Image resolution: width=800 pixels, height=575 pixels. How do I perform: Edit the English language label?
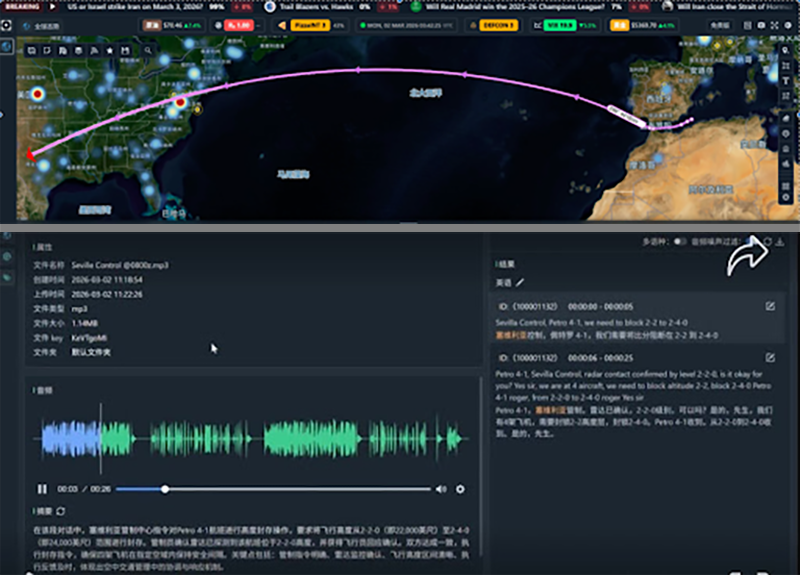[x=520, y=283]
